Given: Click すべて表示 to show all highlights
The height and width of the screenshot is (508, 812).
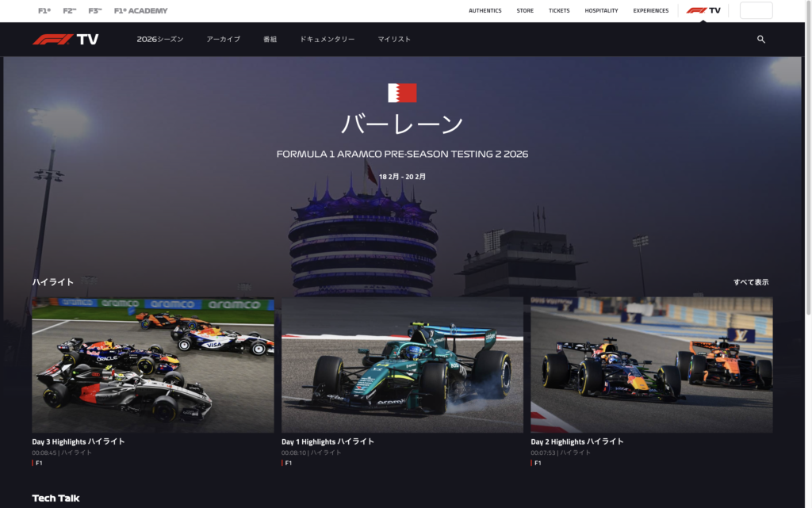Looking at the screenshot, I should (x=750, y=282).
